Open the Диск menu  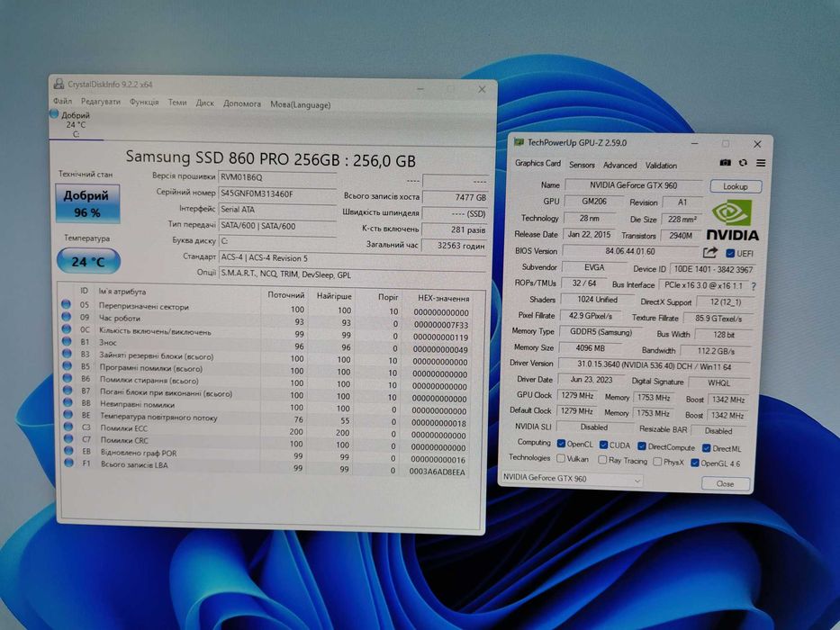204,103
